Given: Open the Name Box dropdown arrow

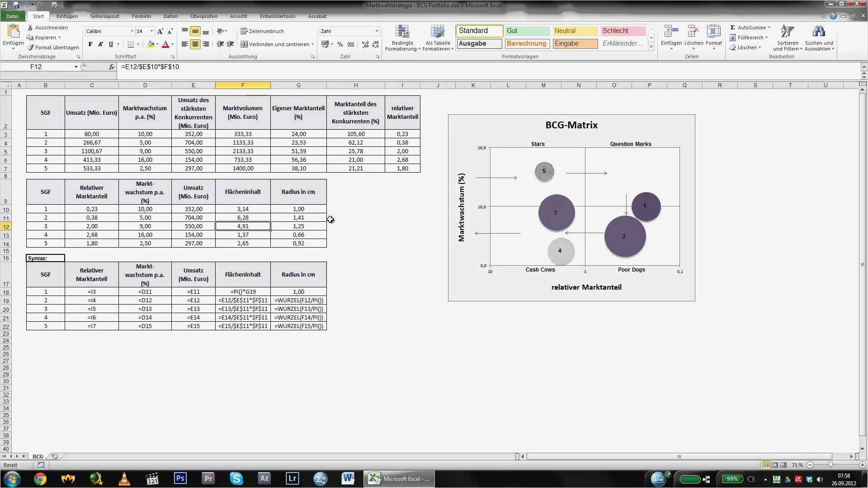Looking at the screenshot, I should (x=76, y=67).
